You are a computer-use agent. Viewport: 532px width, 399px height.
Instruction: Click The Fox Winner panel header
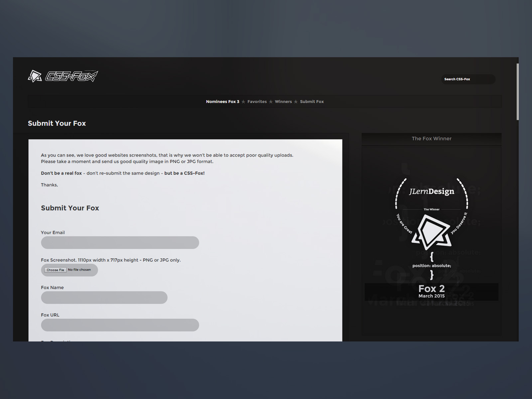431,139
